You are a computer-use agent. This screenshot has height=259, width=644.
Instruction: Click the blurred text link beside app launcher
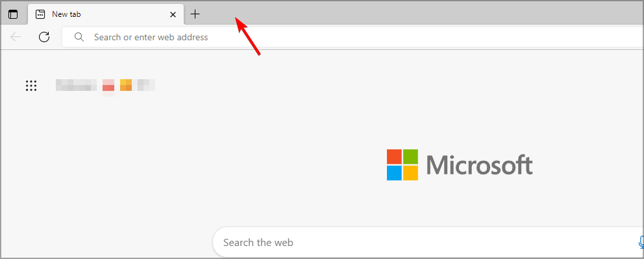[x=77, y=85]
